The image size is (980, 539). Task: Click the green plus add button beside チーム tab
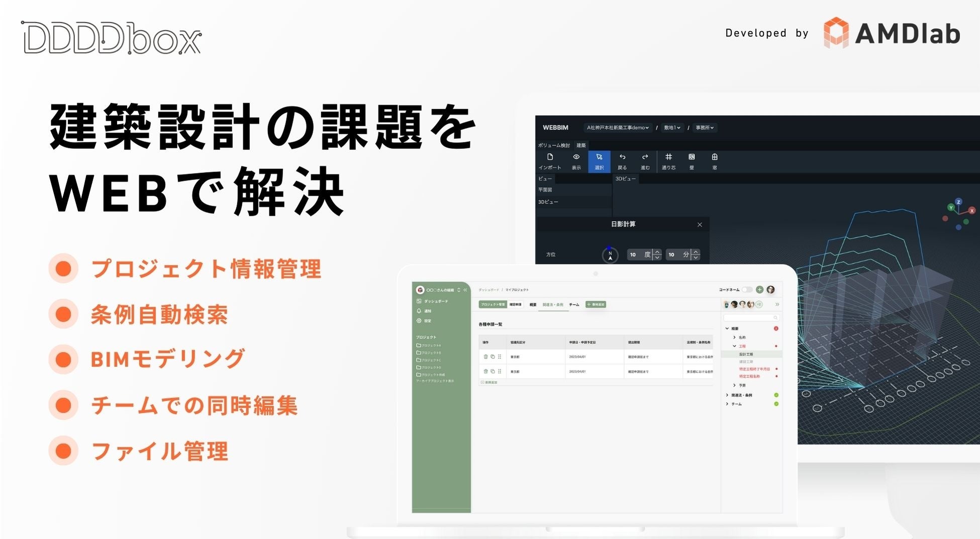click(596, 305)
